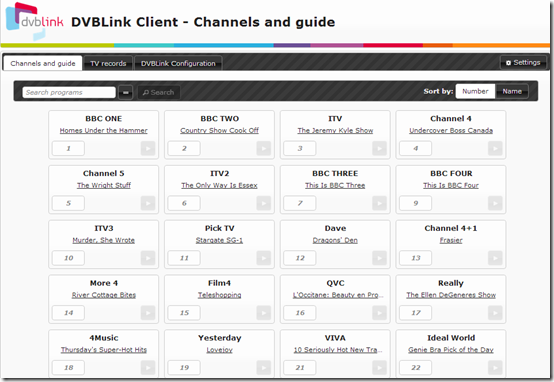Open Undercover Boss Canada link
554x382 pixels.
click(x=451, y=130)
